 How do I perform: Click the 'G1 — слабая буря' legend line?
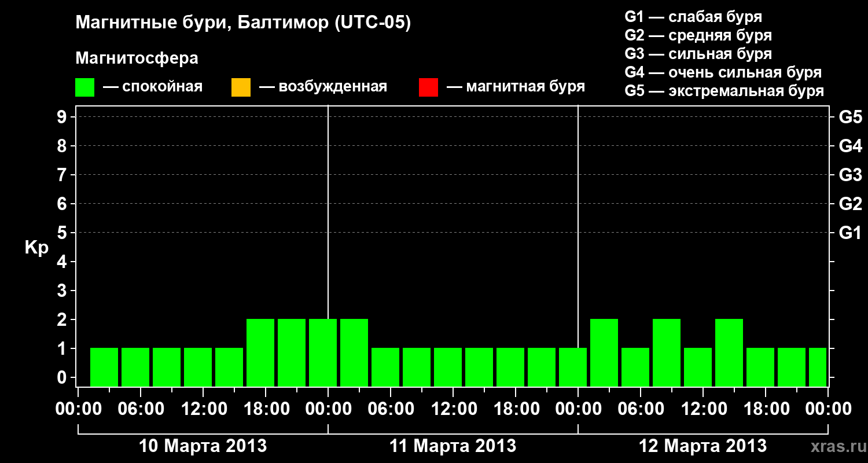tap(693, 17)
